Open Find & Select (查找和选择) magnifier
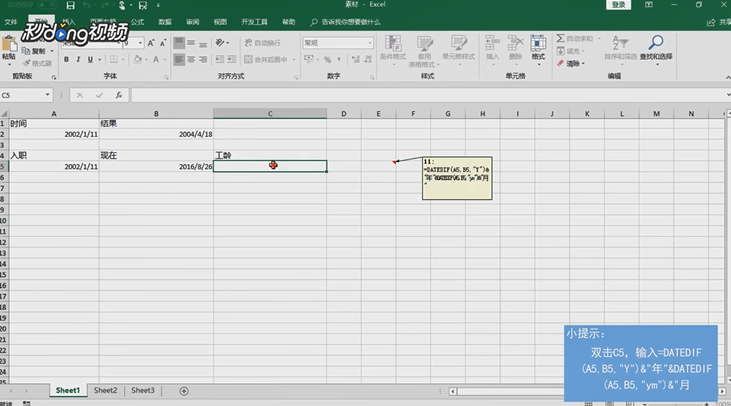The height and width of the screenshot is (406, 731). [655, 47]
